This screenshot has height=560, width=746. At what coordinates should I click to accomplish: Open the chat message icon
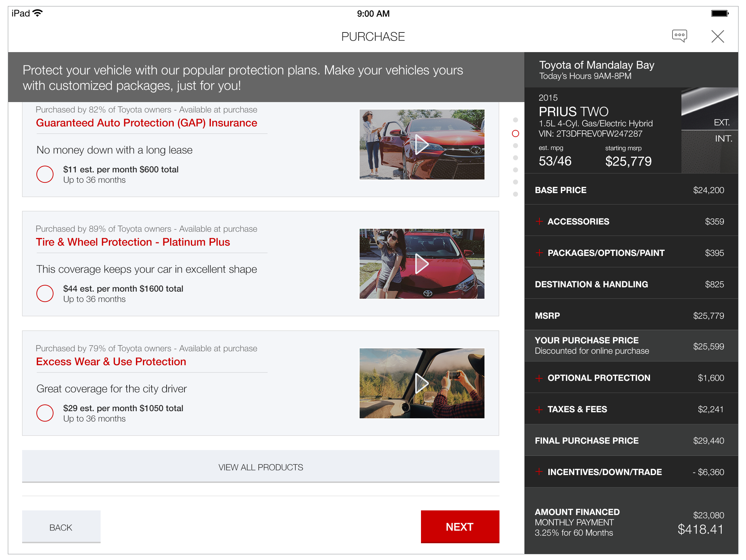tap(679, 36)
